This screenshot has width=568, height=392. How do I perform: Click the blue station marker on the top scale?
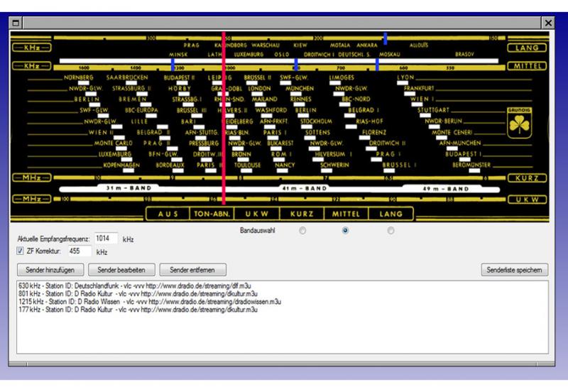pos(385,38)
